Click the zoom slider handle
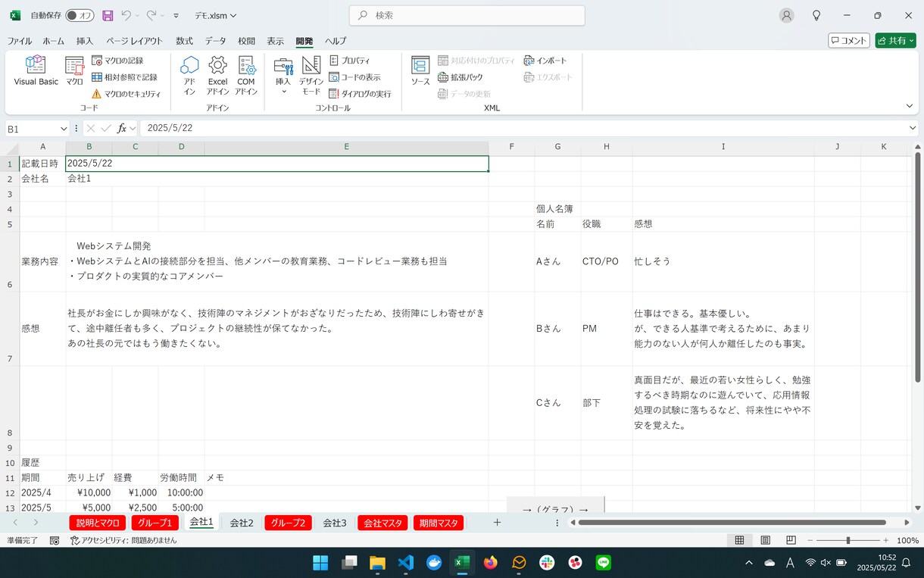The image size is (924, 578). tap(848, 540)
